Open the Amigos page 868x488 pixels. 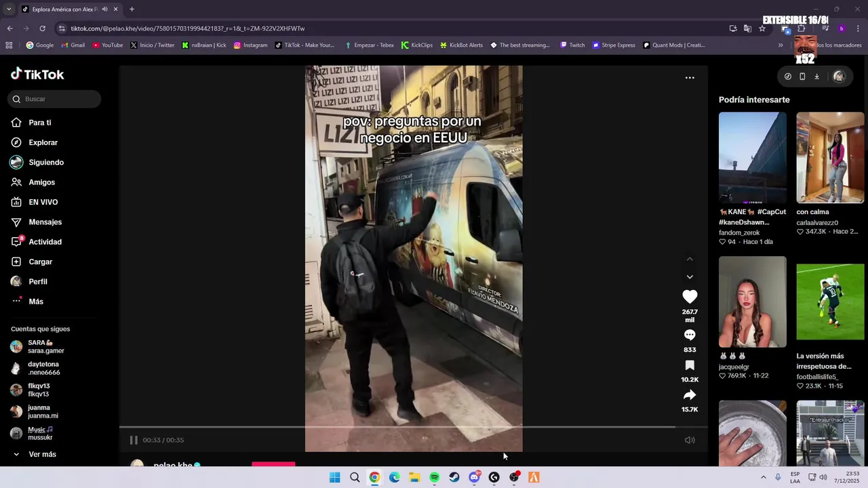33,182
